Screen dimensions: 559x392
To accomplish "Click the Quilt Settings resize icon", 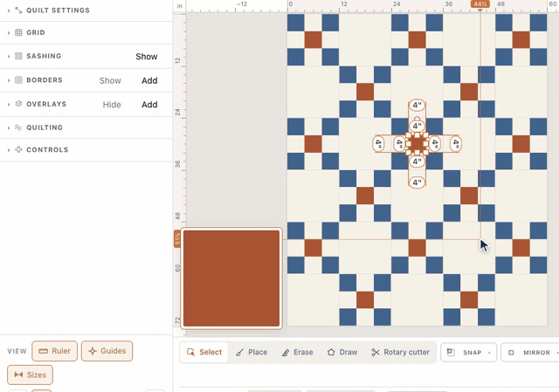I will [18, 10].
